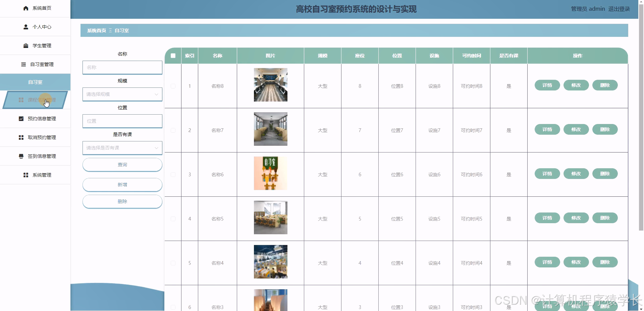
Task: Click 删除 for row 名称5
Action: 605,218
